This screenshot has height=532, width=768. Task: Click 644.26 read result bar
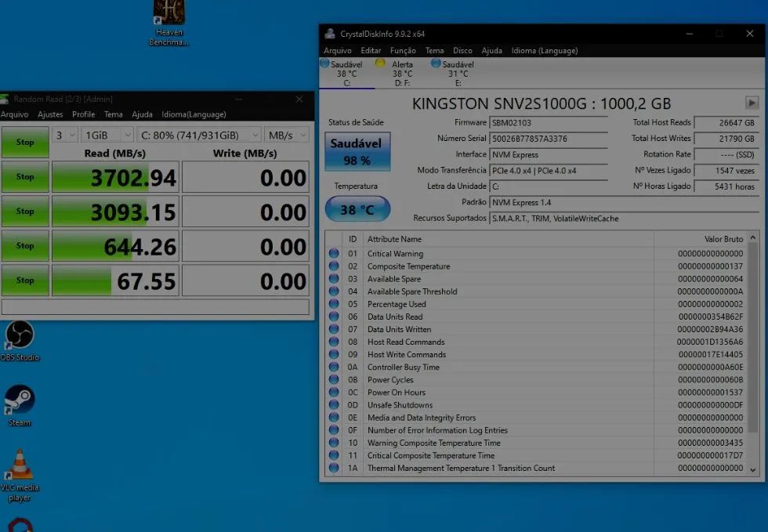coord(116,246)
